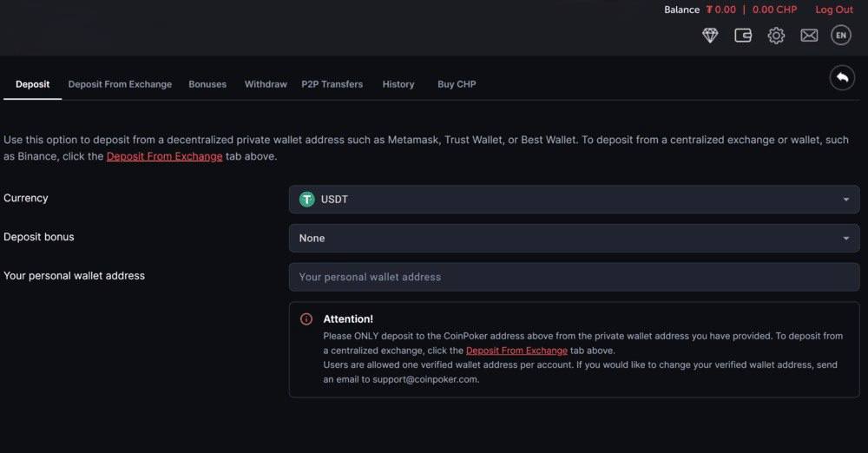The height and width of the screenshot is (453, 868).
Task: Click the Attention info icon
Action: (x=306, y=319)
